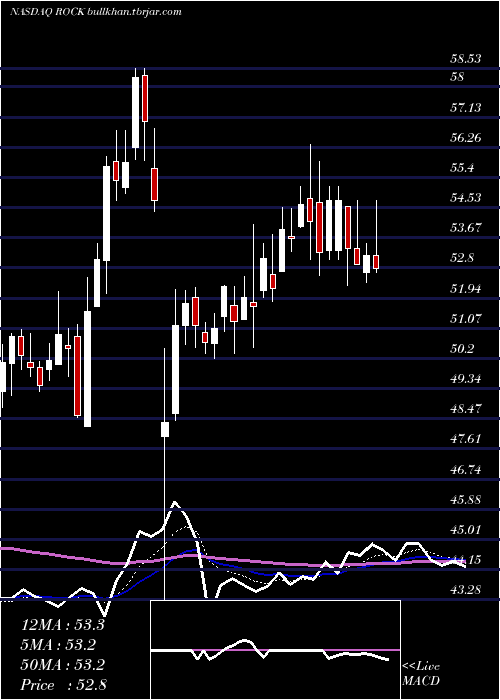Click the 51.07 price axis label

coord(466,318)
